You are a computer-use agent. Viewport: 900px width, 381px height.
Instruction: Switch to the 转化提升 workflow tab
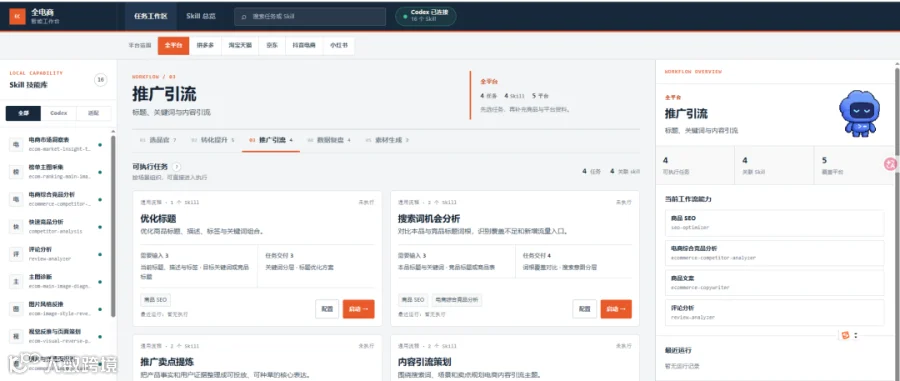213,139
